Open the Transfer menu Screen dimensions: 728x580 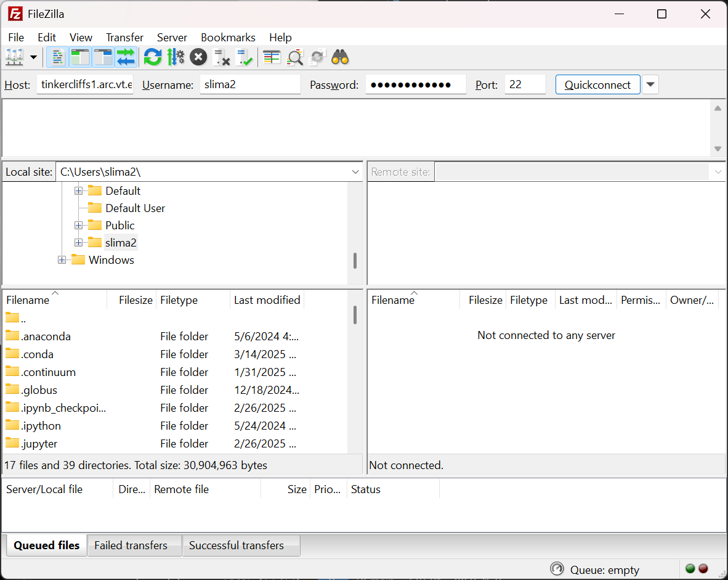click(x=124, y=37)
